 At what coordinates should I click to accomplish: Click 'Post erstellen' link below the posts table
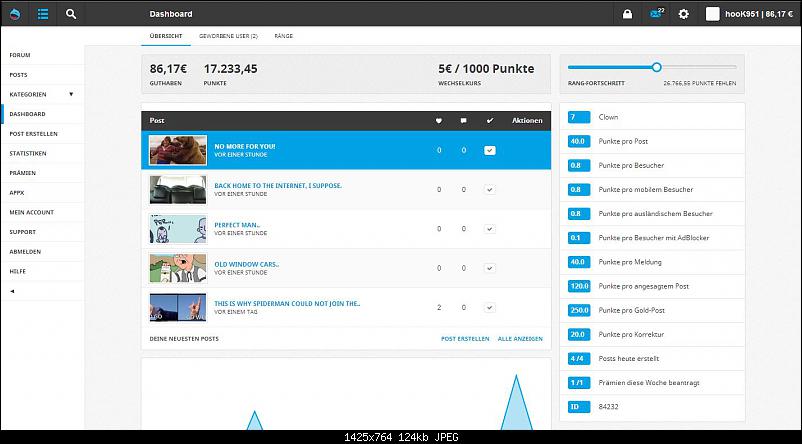click(x=465, y=339)
